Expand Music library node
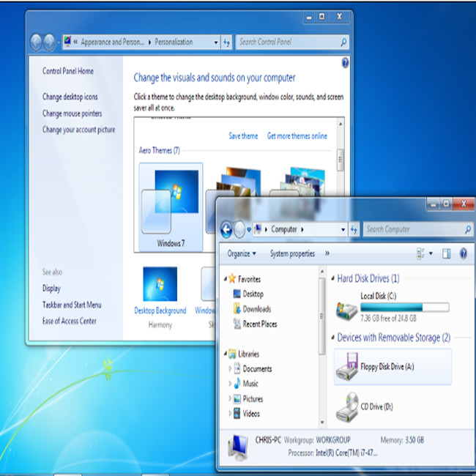476x476 pixels. pyautogui.click(x=230, y=383)
